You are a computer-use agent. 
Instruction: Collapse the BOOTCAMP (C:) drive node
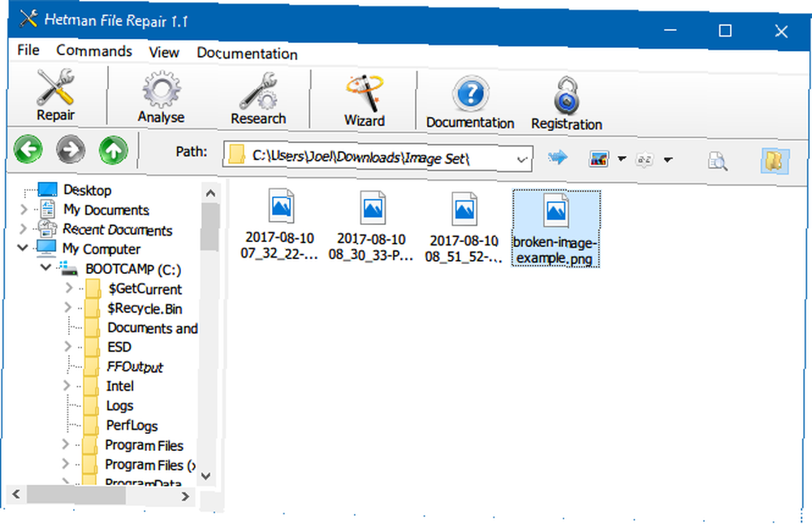pos(45,267)
